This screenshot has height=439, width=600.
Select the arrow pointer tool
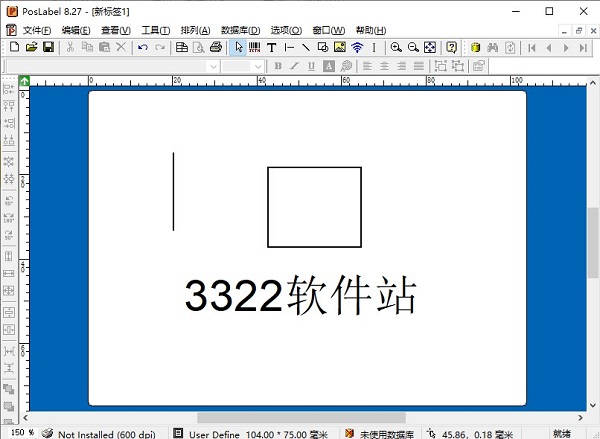click(x=238, y=47)
